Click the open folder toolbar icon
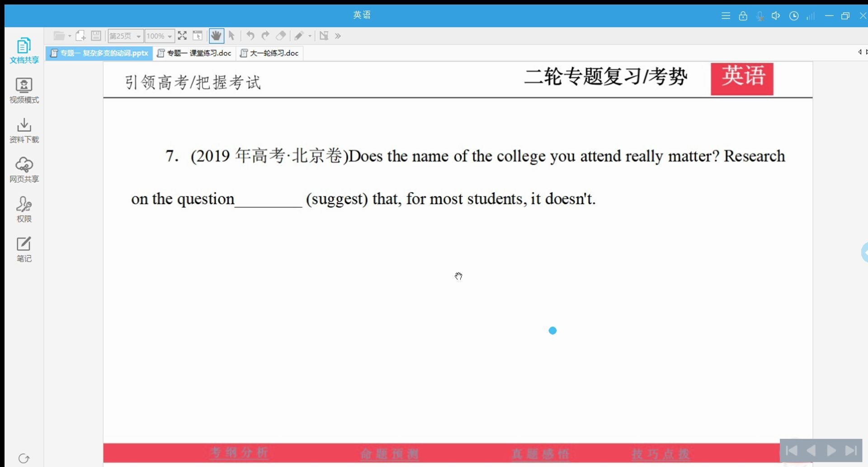Screen dimensions: 868x467 (x=59, y=36)
